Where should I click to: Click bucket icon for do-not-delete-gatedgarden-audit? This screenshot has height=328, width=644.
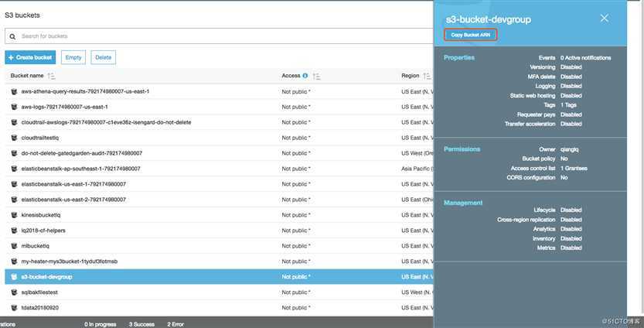coord(15,153)
